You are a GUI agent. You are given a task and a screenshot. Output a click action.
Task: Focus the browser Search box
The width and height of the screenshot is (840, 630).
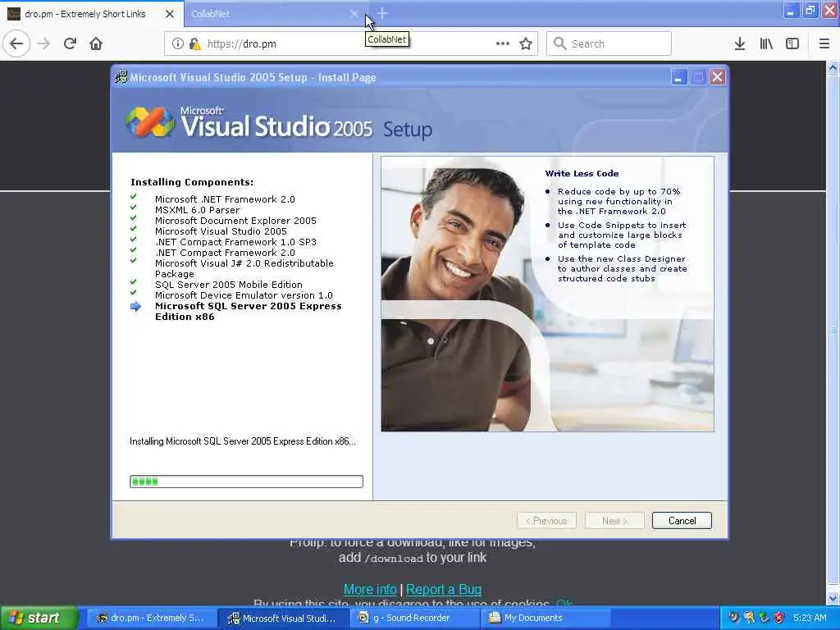[609, 43]
